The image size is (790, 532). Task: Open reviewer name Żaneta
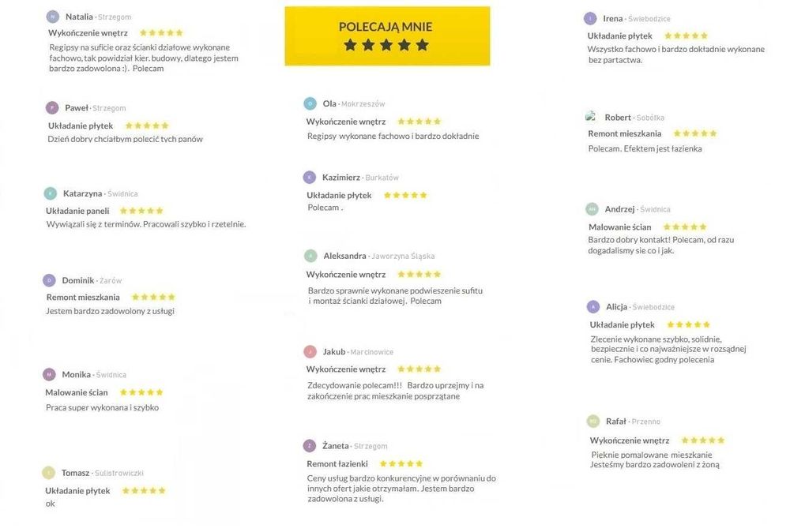(x=336, y=446)
